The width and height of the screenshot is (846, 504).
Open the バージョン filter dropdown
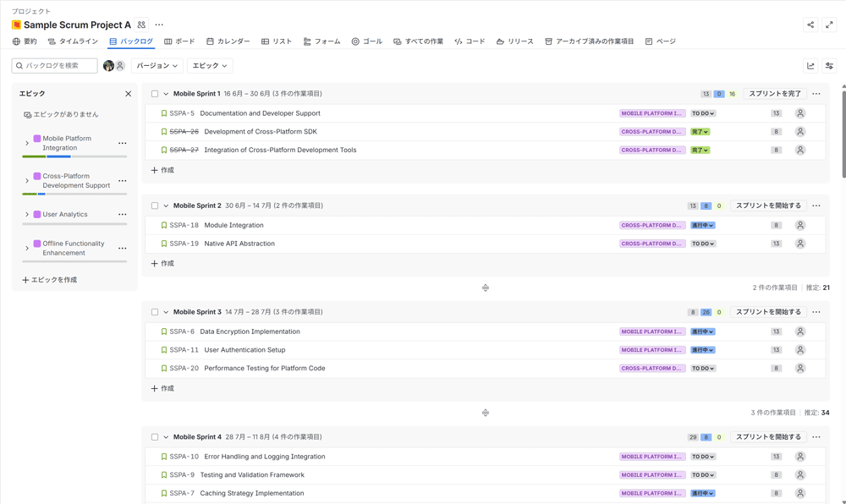157,66
